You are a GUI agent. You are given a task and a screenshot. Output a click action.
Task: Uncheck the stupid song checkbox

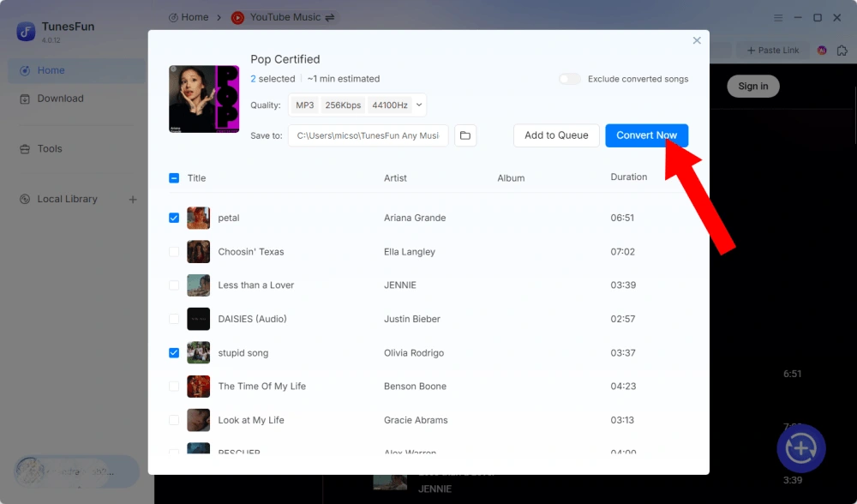coord(174,353)
